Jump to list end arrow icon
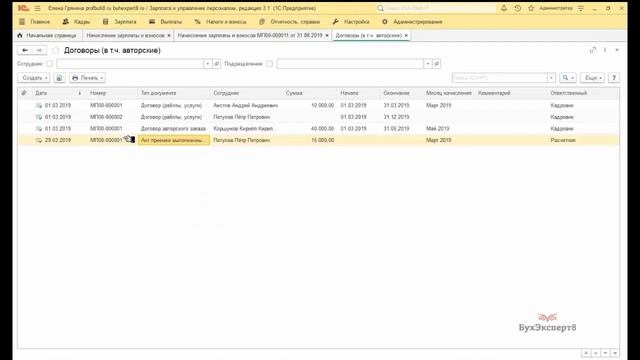 coord(615,353)
